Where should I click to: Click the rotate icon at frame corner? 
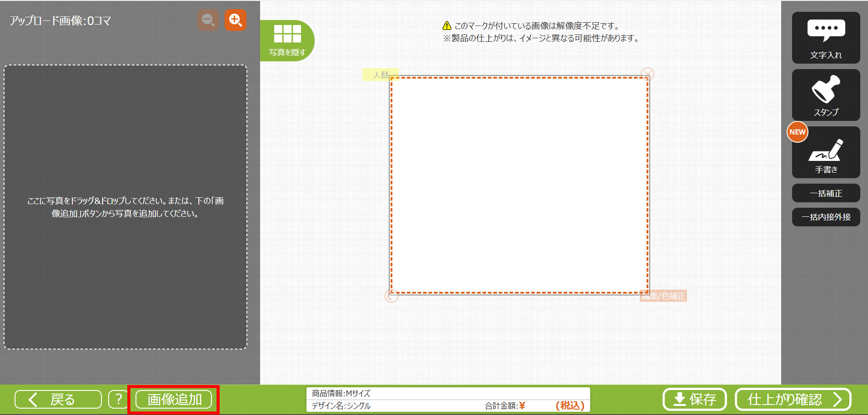tap(391, 296)
